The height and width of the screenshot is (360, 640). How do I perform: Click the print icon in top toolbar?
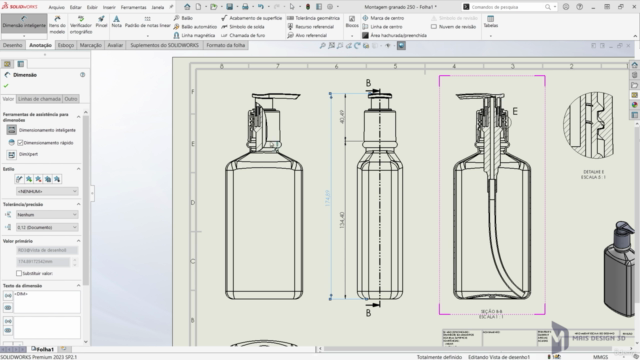point(245,7)
